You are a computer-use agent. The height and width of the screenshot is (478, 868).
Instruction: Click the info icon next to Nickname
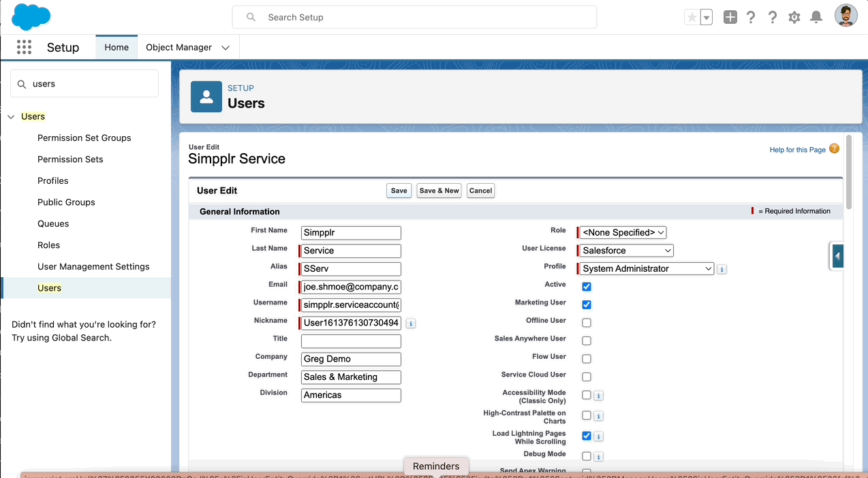point(411,323)
